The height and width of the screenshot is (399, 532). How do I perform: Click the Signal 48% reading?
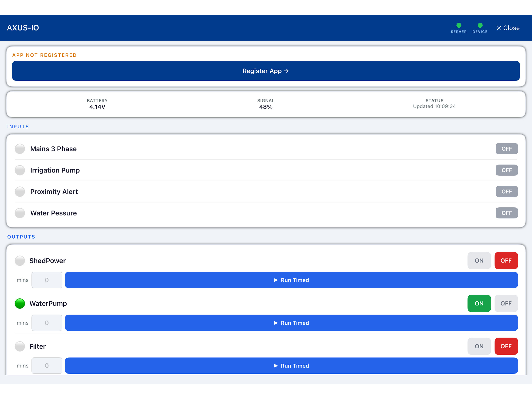pyautogui.click(x=266, y=107)
